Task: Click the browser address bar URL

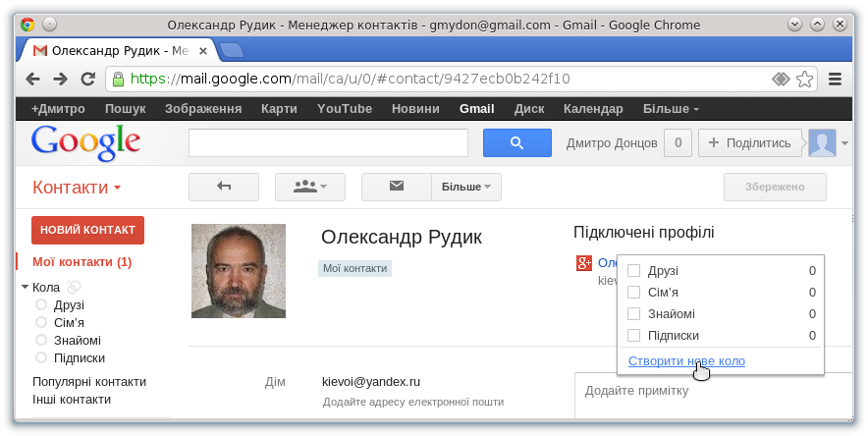Action: click(350, 80)
